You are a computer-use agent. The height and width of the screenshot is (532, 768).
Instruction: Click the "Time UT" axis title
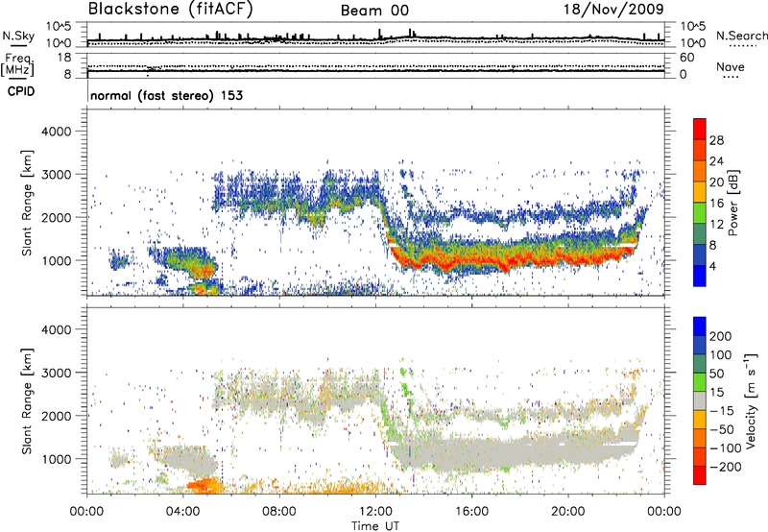(375, 526)
